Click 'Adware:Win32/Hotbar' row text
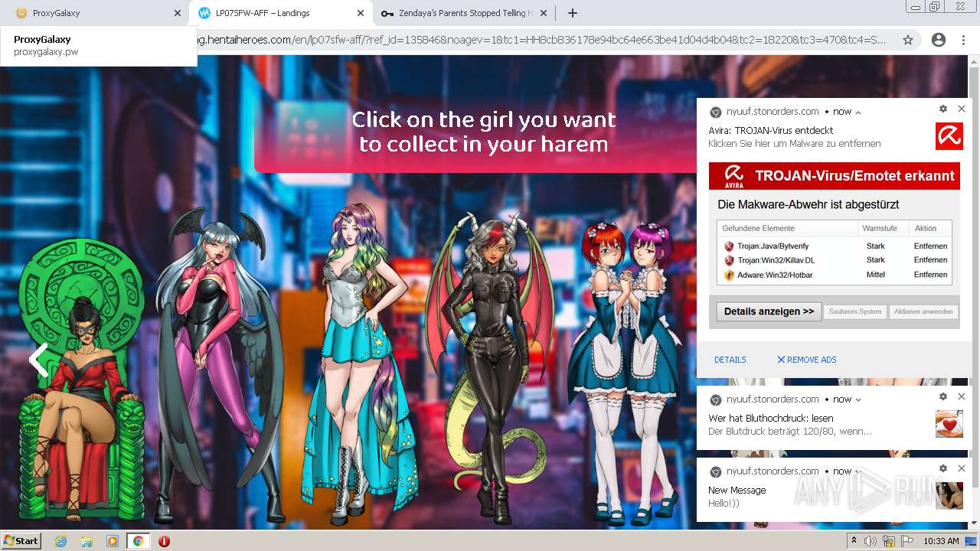 [775, 275]
